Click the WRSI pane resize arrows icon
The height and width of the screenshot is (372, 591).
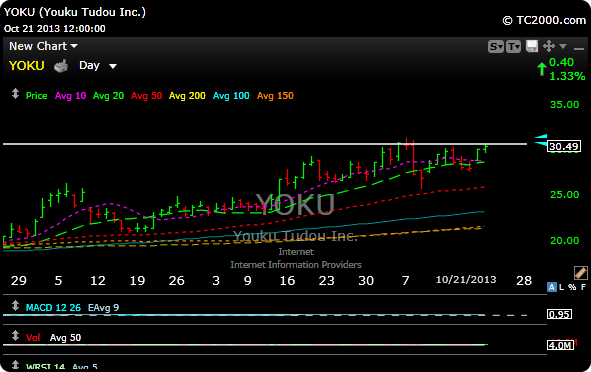coord(15,365)
